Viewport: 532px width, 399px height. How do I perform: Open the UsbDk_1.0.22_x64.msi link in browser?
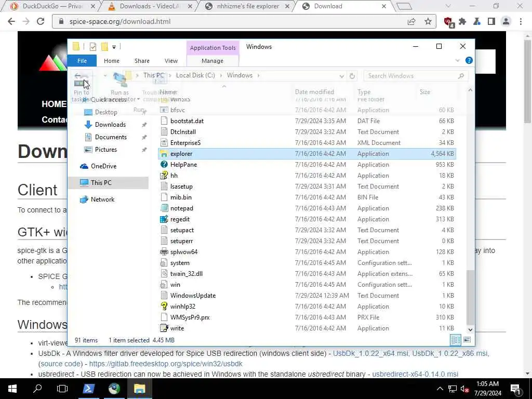coord(370,353)
